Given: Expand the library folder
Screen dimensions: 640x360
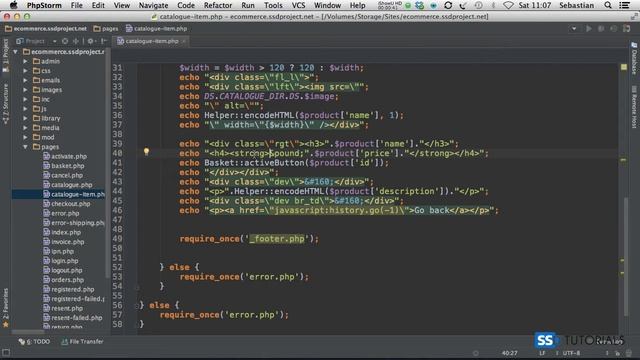Looking at the screenshot, I should 25,118.
